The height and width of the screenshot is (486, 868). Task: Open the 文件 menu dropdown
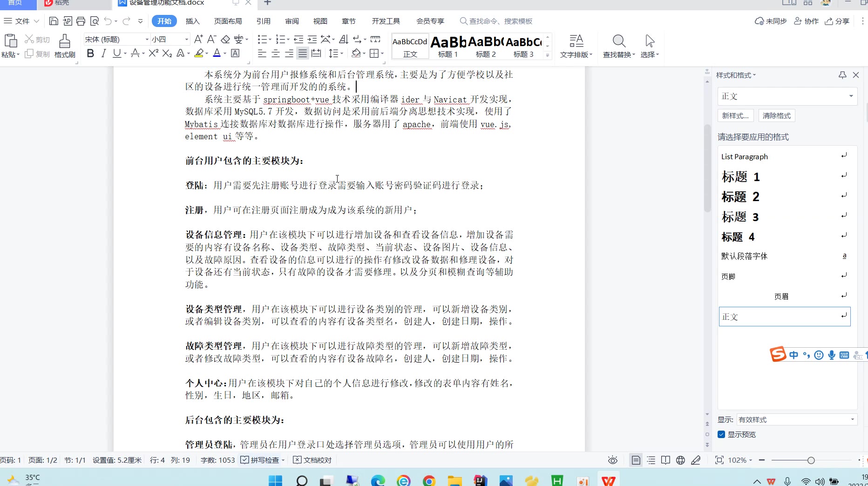22,21
